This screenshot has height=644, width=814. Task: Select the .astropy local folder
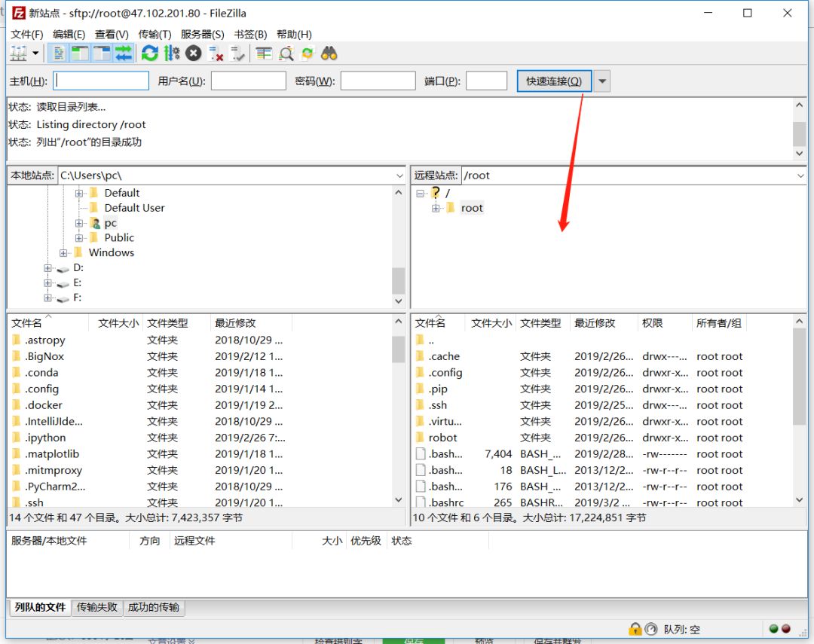click(44, 340)
